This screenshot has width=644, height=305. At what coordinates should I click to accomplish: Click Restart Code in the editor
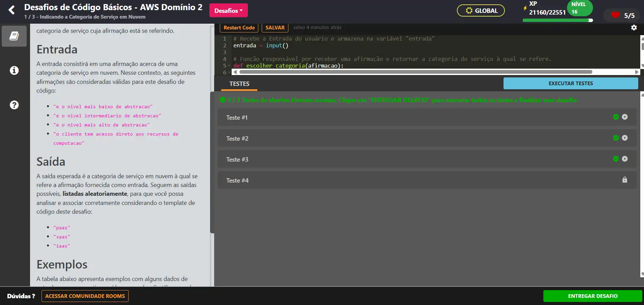[239, 28]
